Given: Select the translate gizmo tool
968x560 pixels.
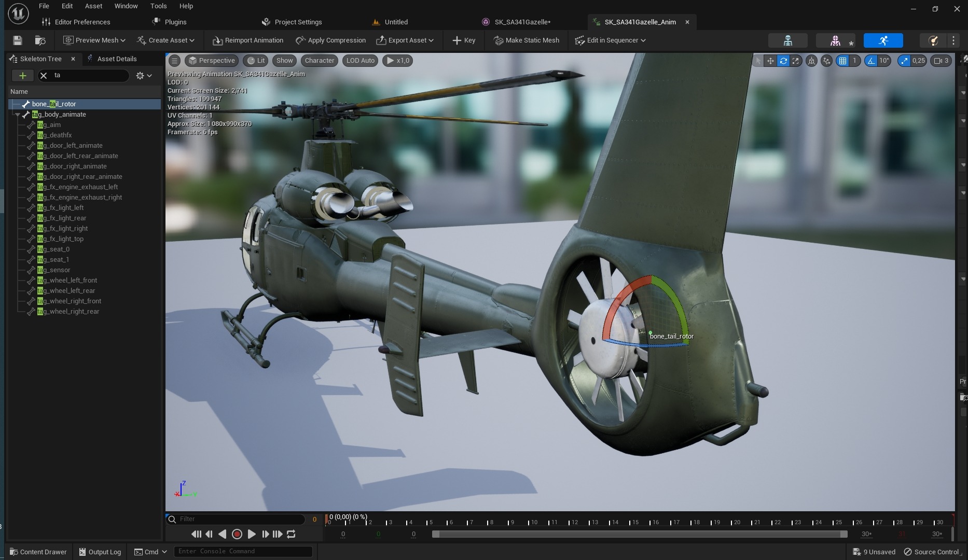Looking at the screenshot, I should tap(770, 61).
